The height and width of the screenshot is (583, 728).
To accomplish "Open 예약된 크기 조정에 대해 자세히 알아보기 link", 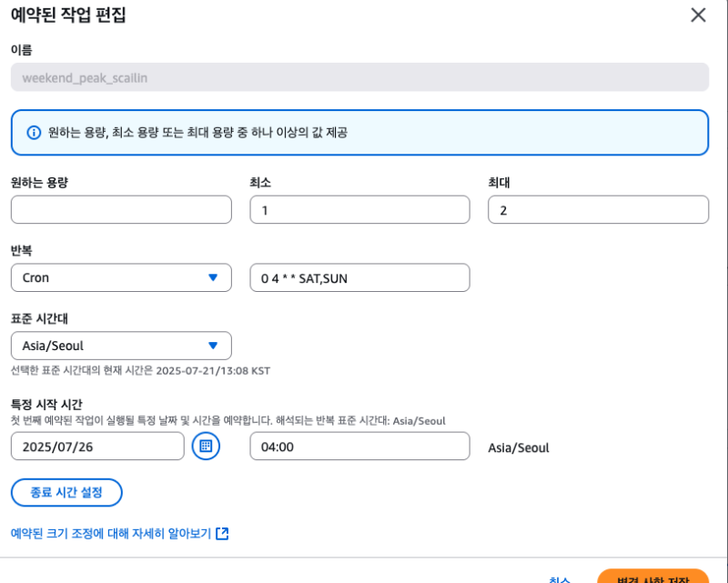I will [110, 534].
